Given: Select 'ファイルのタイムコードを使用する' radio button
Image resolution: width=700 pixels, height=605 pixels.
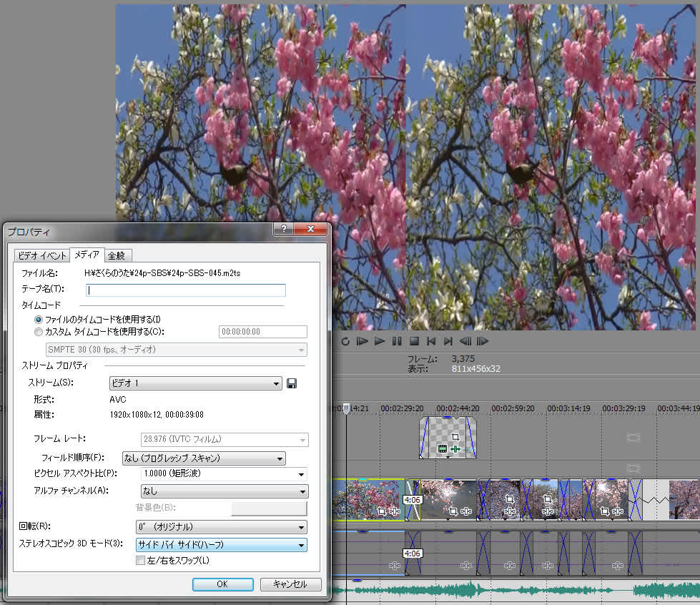Looking at the screenshot, I should click(x=39, y=319).
